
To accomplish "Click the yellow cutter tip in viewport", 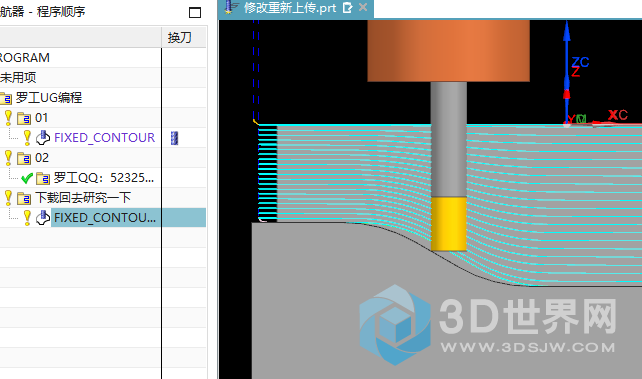I will click(x=449, y=224).
